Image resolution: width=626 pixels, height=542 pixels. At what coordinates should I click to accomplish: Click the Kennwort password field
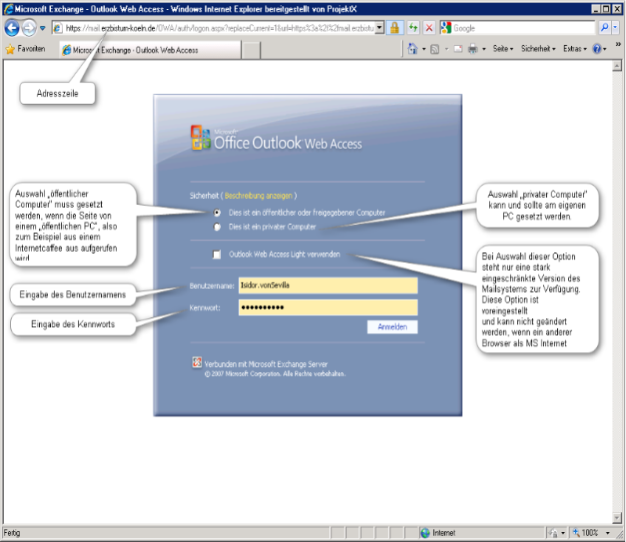point(328,307)
